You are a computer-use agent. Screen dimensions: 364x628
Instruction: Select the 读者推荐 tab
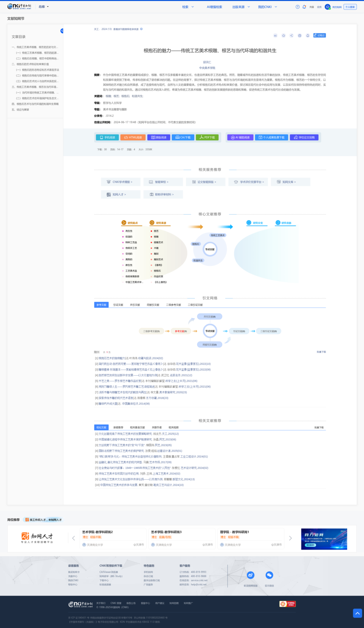tap(118, 427)
